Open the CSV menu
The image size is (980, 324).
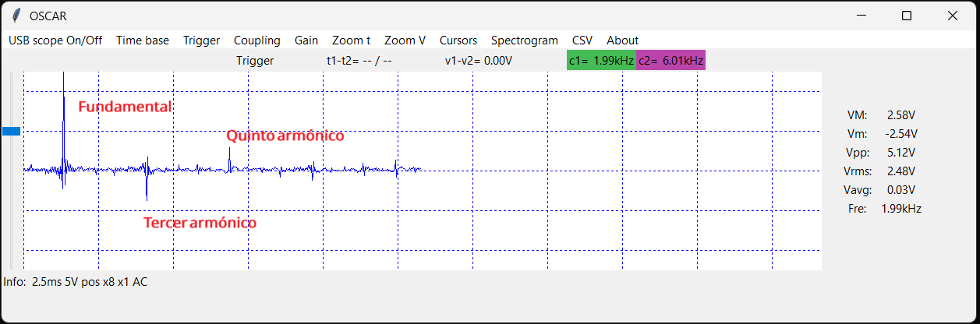[582, 40]
